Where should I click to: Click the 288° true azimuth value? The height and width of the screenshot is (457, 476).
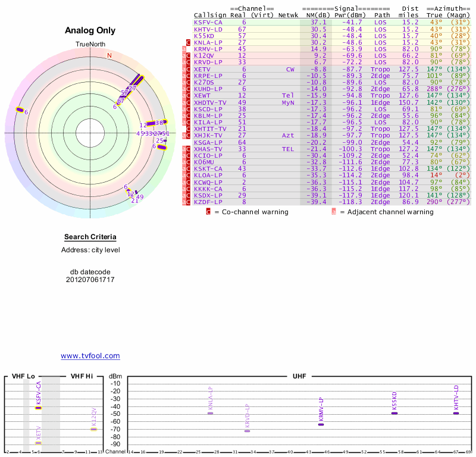[434, 89]
